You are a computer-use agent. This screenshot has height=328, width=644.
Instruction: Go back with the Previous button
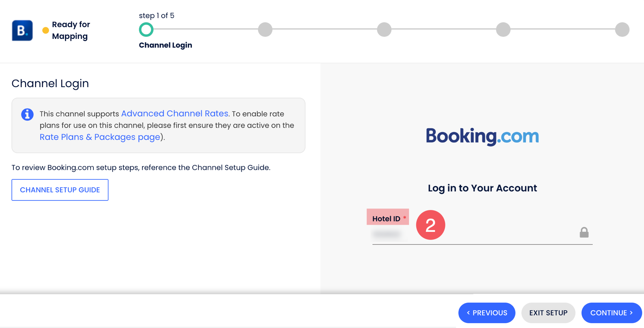487,313
